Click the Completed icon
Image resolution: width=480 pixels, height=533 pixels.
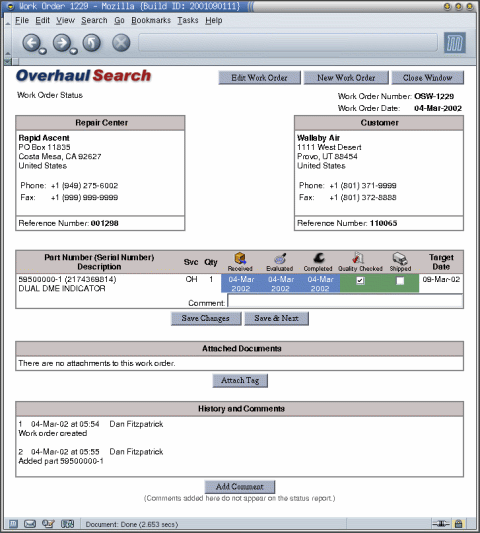(318, 258)
